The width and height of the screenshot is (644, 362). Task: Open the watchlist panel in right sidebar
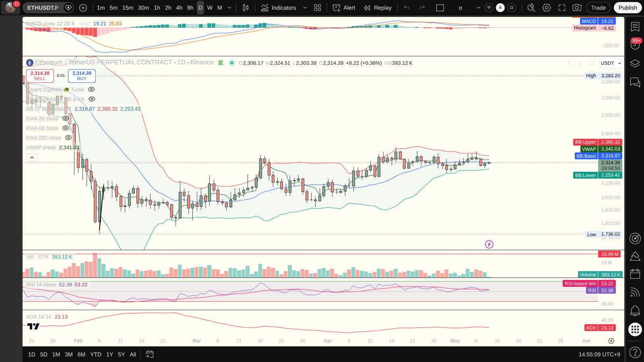pos(635,27)
